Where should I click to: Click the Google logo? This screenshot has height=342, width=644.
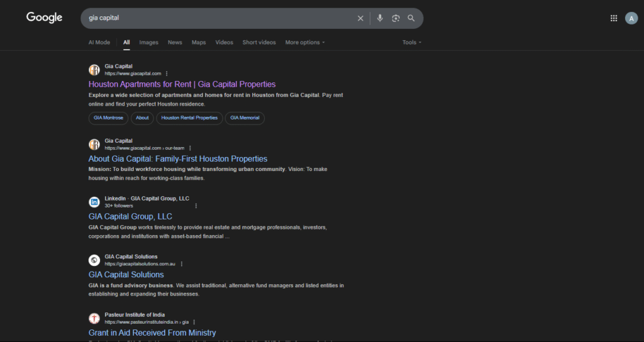[44, 18]
